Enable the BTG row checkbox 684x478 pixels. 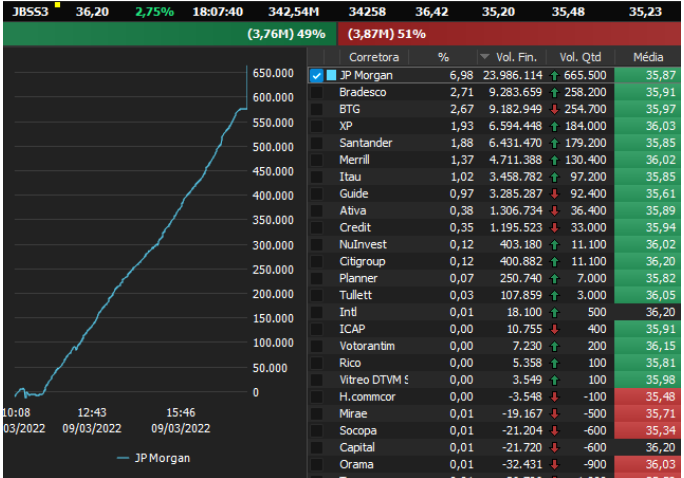point(316,109)
